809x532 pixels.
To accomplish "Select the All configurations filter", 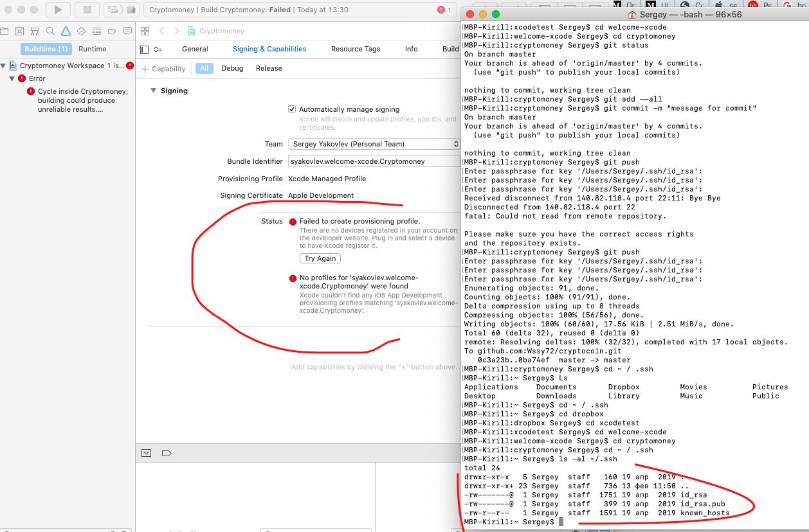I will pyautogui.click(x=205, y=68).
